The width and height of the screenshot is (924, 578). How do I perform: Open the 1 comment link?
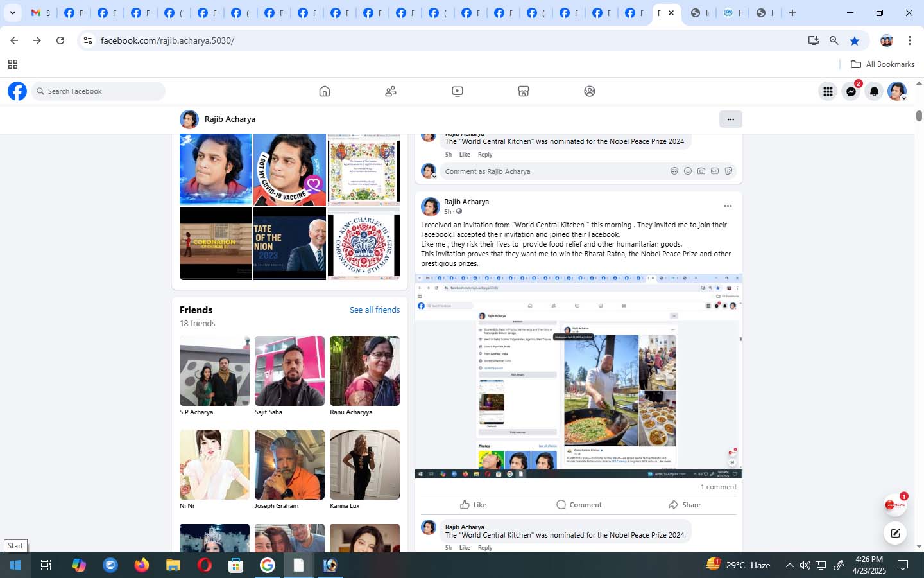pos(719,487)
